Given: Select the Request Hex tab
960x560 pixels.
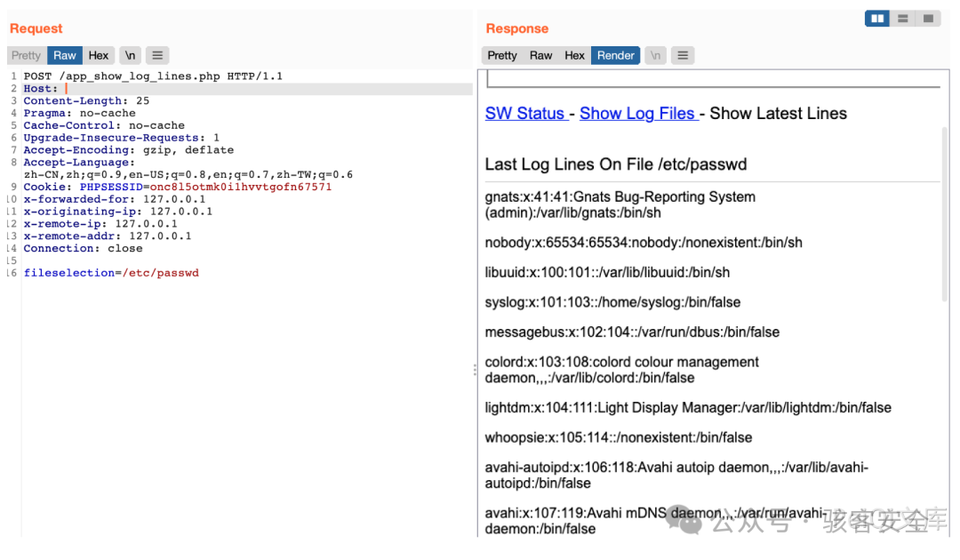Looking at the screenshot, I should pyautogui.click(x=98, y=56).
